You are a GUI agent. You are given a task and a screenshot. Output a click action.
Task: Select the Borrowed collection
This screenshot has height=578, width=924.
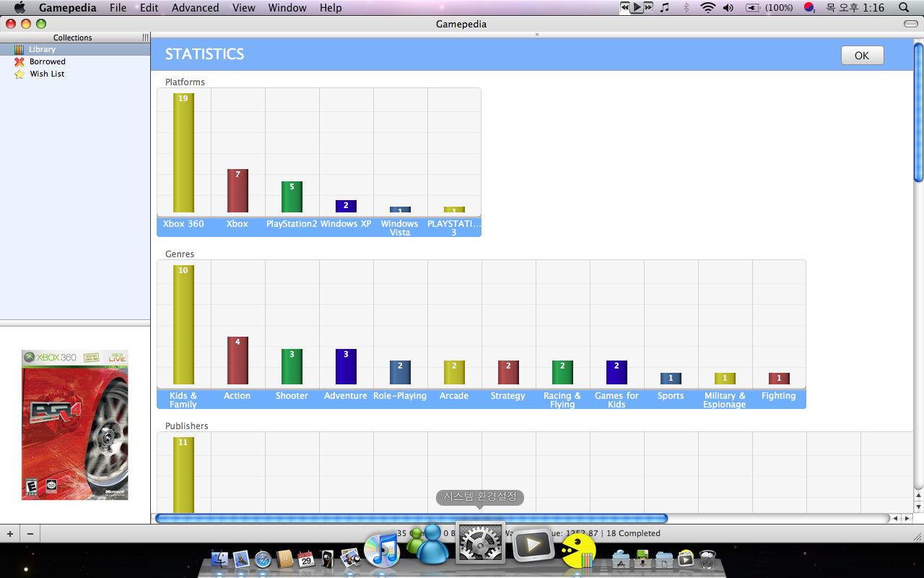pyautogui.click(x=75, y=61)
